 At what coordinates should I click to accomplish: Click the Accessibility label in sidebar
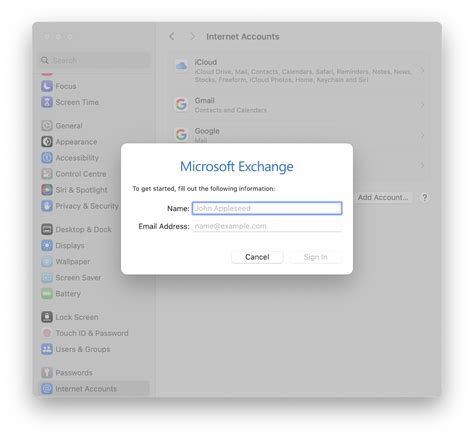coord(77,158)
